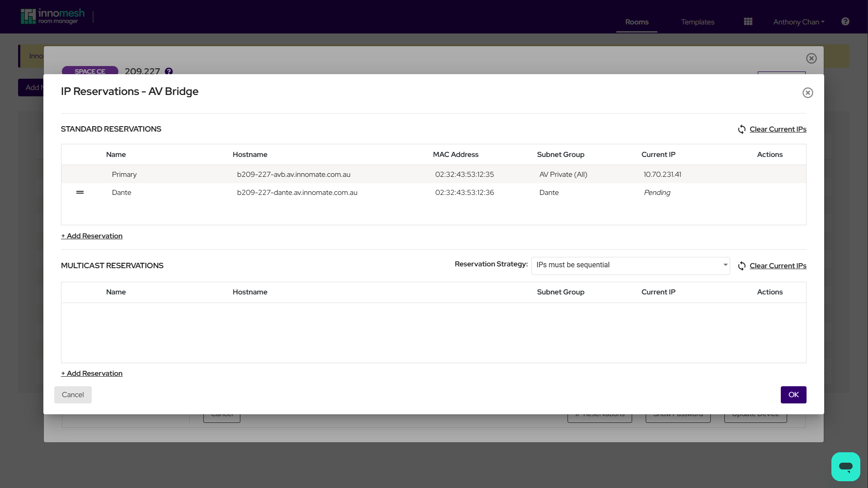Screen dimensions: 868x488
Task: Cancel the IP reservation changes
Action: [x=73, y=394]
